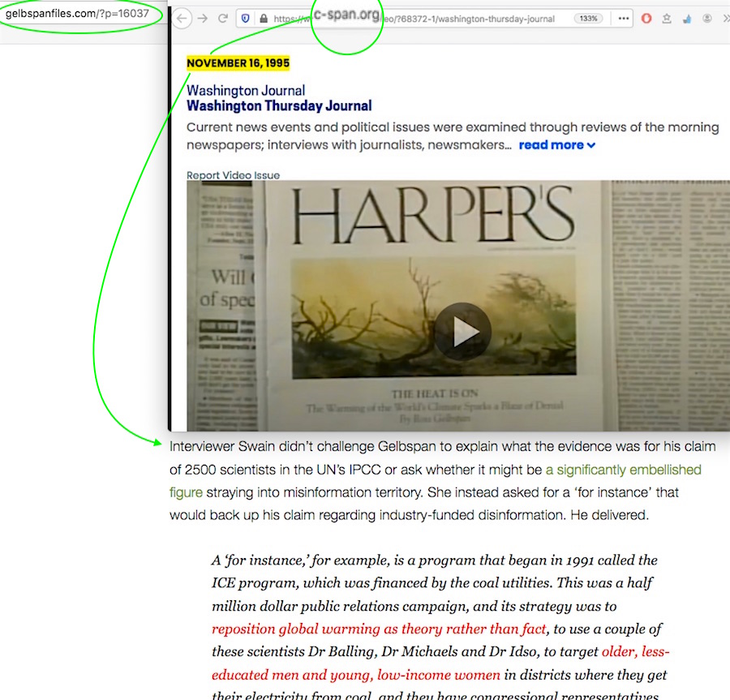730x700 pixels.
Task: Click the gelbspanfiles.com address text
Action: click(x=77, y=15)
